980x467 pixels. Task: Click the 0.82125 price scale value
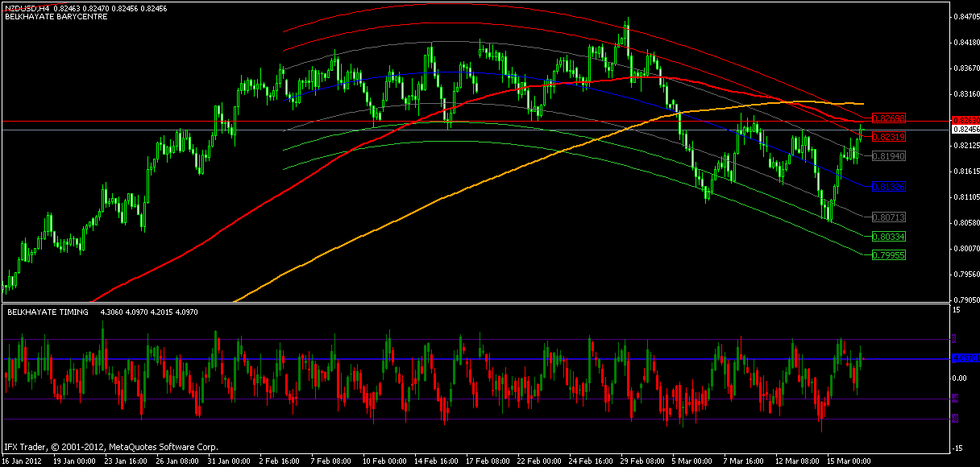(966, 146)
